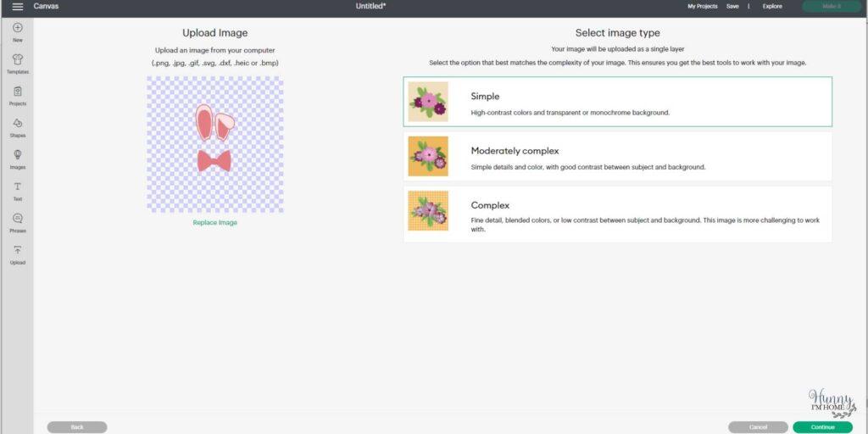
Task: Click the Canvas title label
Action: pyautogui.click(x=46, y=7)
